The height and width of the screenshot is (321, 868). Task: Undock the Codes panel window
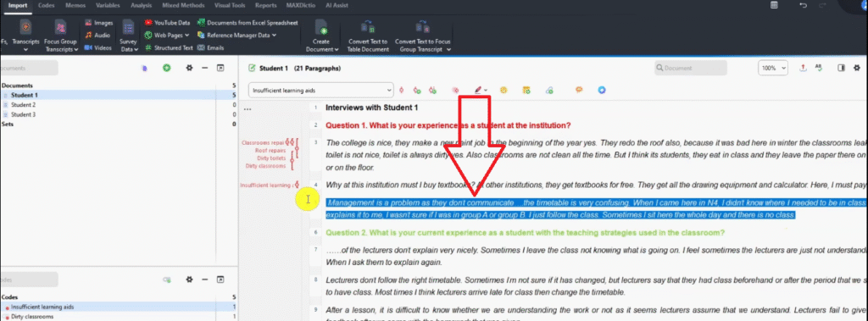(x=220, y=279)
